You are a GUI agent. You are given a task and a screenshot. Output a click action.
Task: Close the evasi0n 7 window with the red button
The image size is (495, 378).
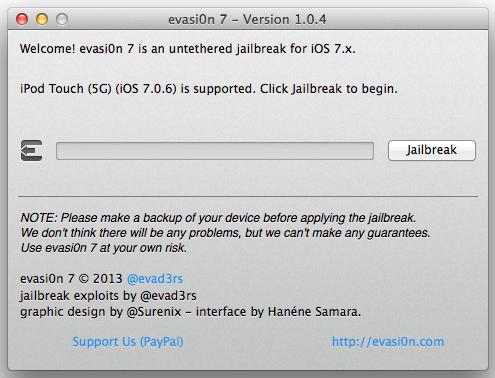click(22, 19)
